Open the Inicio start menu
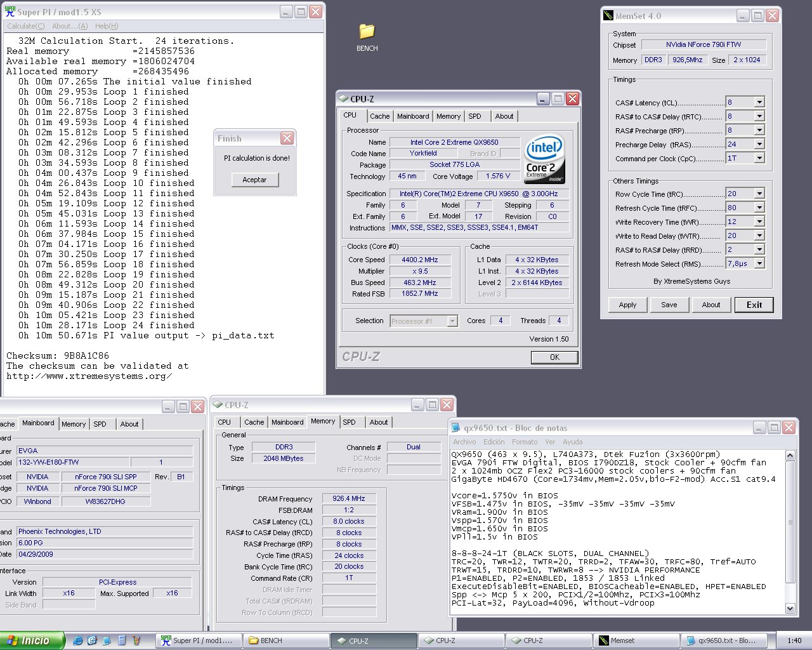The width and height of the screenshot is (812, 650). pos(32,640)
